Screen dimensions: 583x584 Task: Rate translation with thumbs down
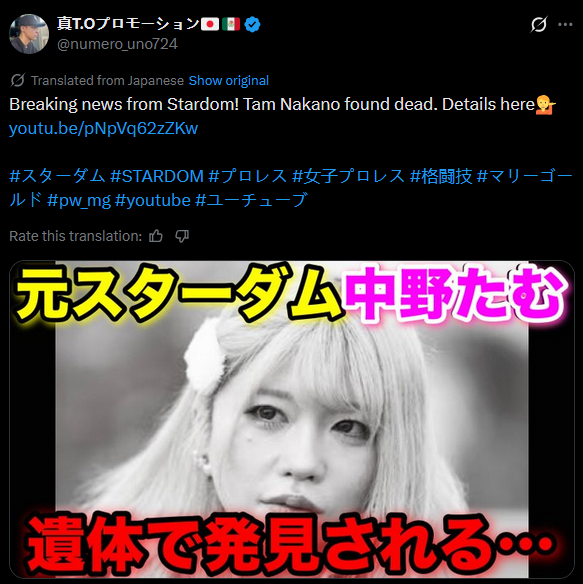pos(182,236)
